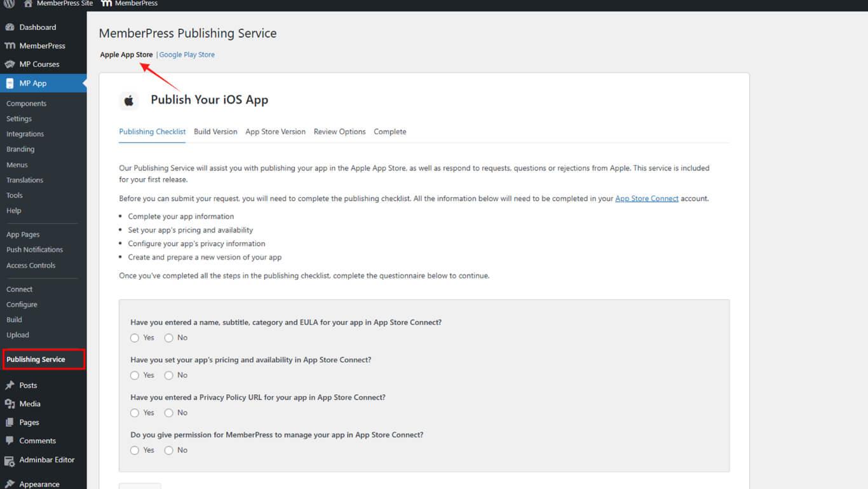Open Push Notifications in the sidebar
Image resolution: width=868 pixels, height=489 pixels.
click(x=34, y=250)
